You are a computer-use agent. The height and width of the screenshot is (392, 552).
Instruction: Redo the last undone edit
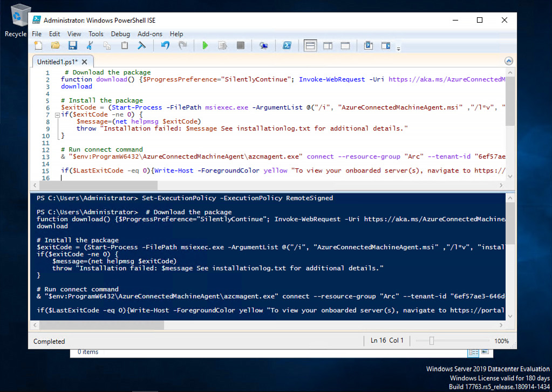(x=182, y=46)
